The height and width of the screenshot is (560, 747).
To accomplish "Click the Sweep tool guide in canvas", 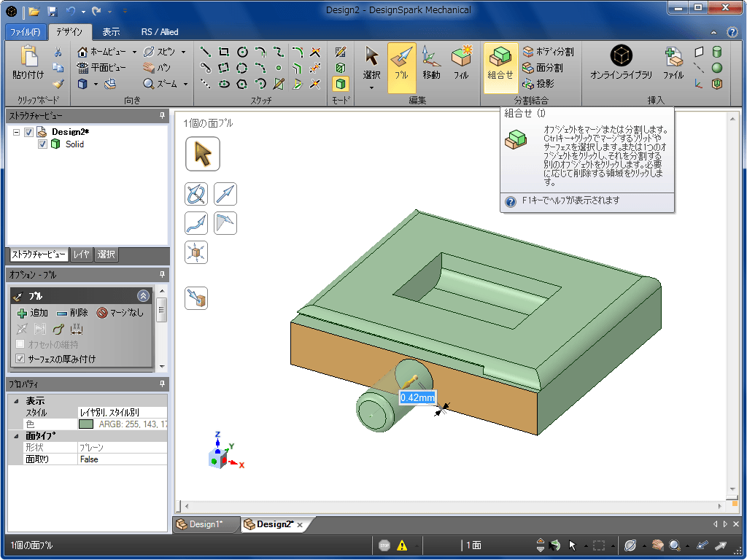I will pyautogui.click(x=196, y=223).
